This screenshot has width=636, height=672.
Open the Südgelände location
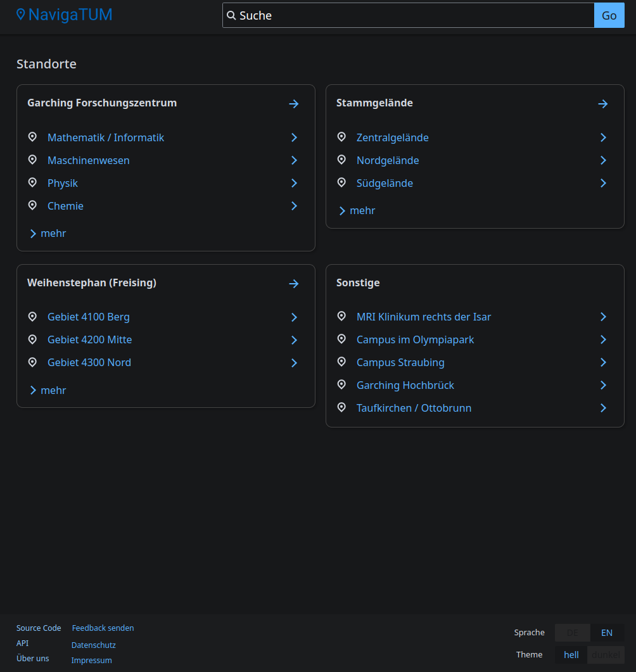pos(385,184)
